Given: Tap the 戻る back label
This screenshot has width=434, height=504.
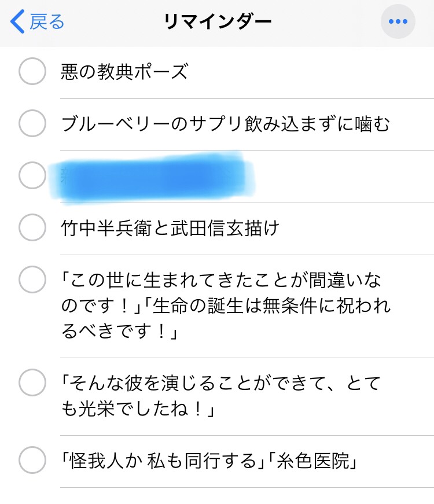Looking at the screenshot, I should click(x=47, y=22).
